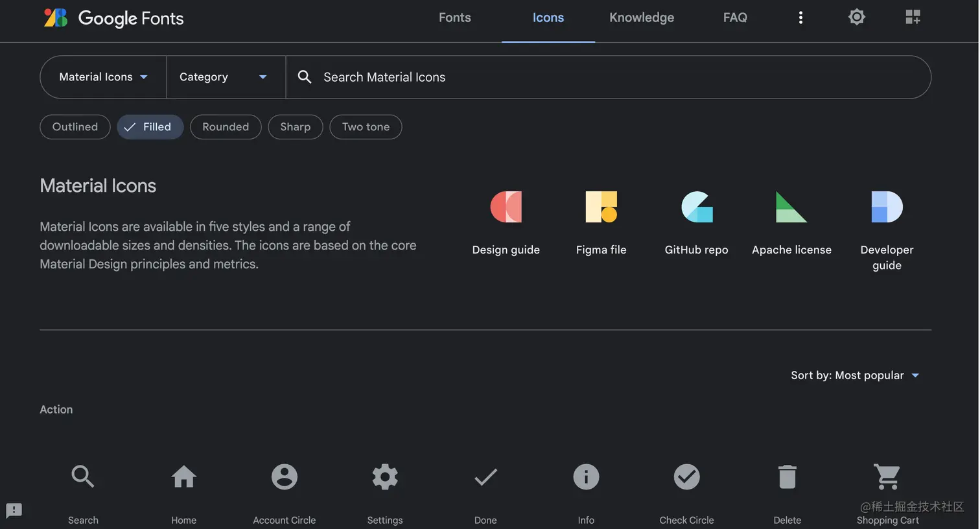
Task: Select the Search magnifier icon in Action
Action: (83, 476)
